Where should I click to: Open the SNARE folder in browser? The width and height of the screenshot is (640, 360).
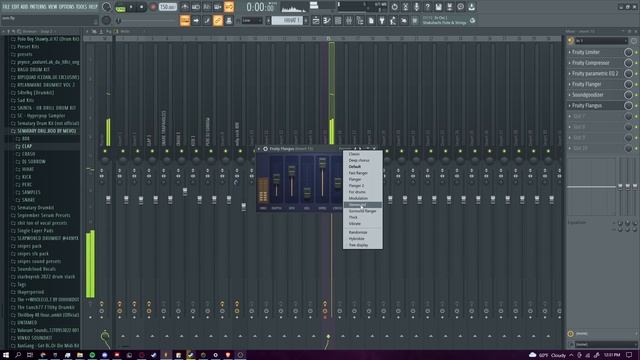[28, 200]
